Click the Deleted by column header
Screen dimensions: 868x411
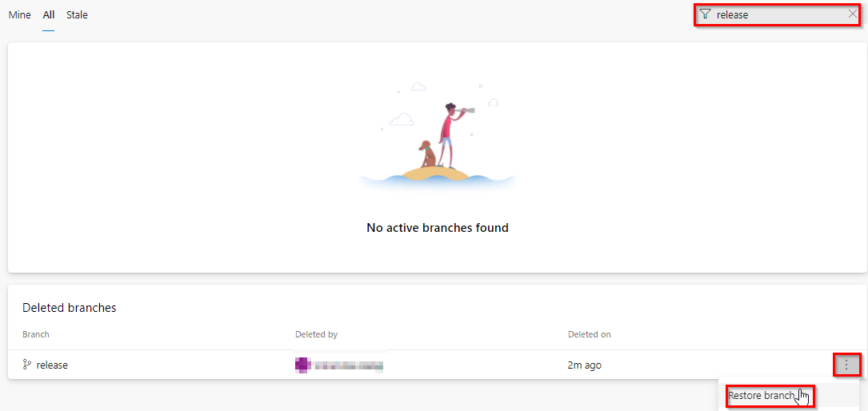pos(316,335)
